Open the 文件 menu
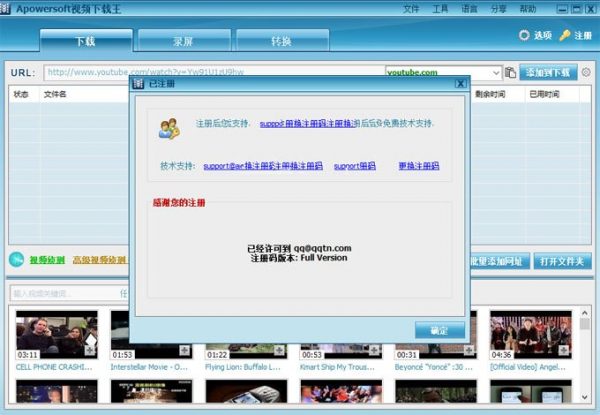Screen dimensions: 600x415 pos(411,9)
